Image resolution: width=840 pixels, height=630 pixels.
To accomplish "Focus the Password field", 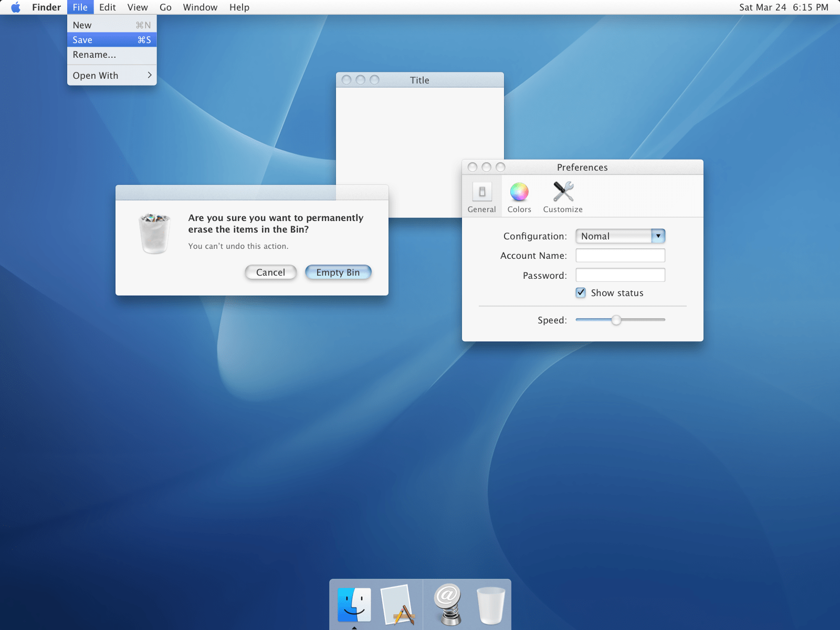I will pos(621,275).
